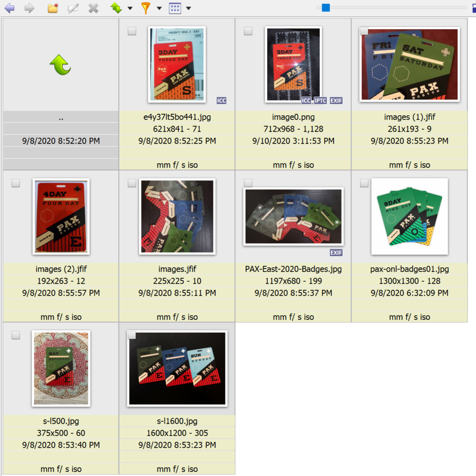This screenshot has width=476, height=476.
Task: Click the orange filter funnel icon
Action: tap(145, 8)
